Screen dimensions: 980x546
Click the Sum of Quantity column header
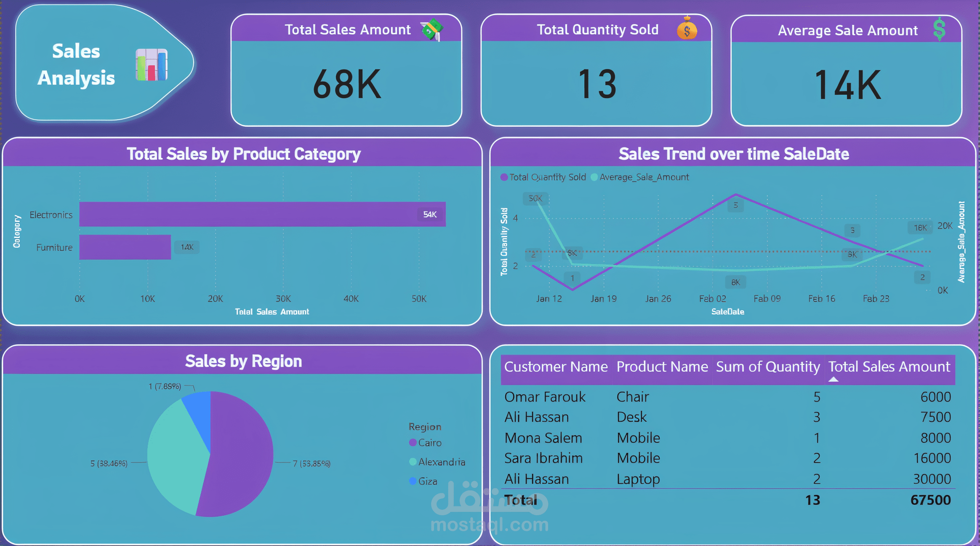(768, 367)
